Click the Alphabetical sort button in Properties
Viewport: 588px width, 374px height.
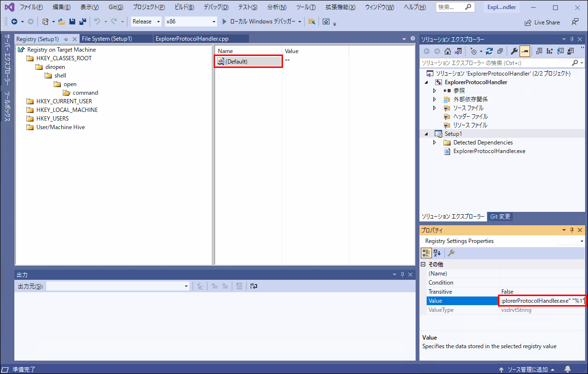438,253
